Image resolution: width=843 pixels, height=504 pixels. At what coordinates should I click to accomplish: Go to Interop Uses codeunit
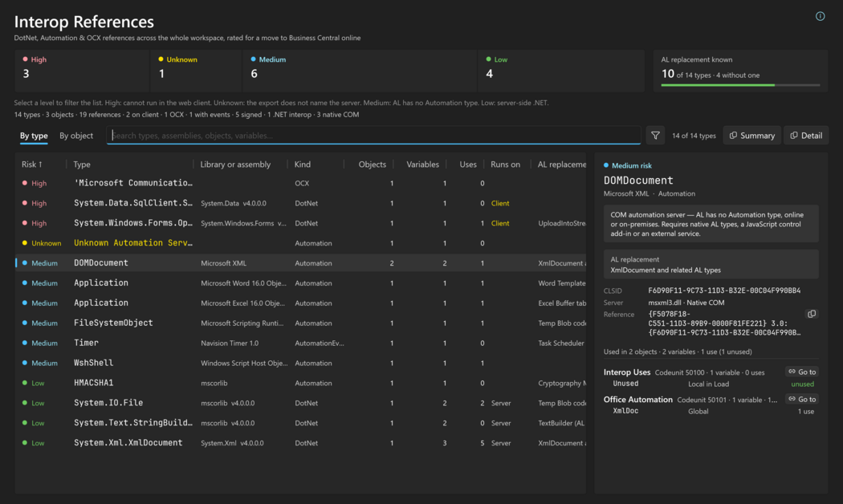[802, 372]
